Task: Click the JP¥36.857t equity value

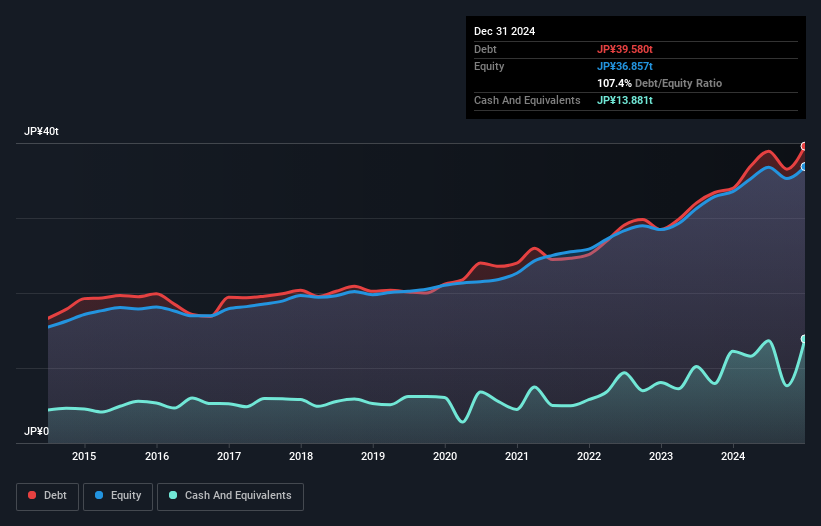Action: [625, 66]
